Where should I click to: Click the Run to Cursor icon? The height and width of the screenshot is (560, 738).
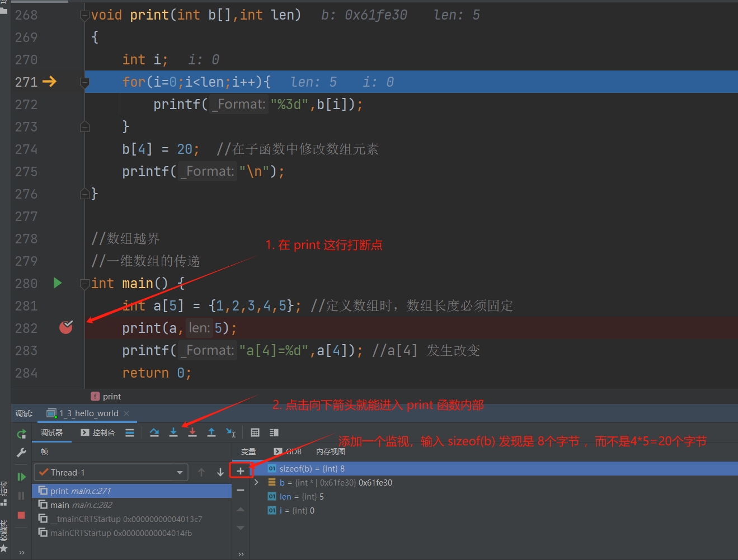click(x=231, y=432)
